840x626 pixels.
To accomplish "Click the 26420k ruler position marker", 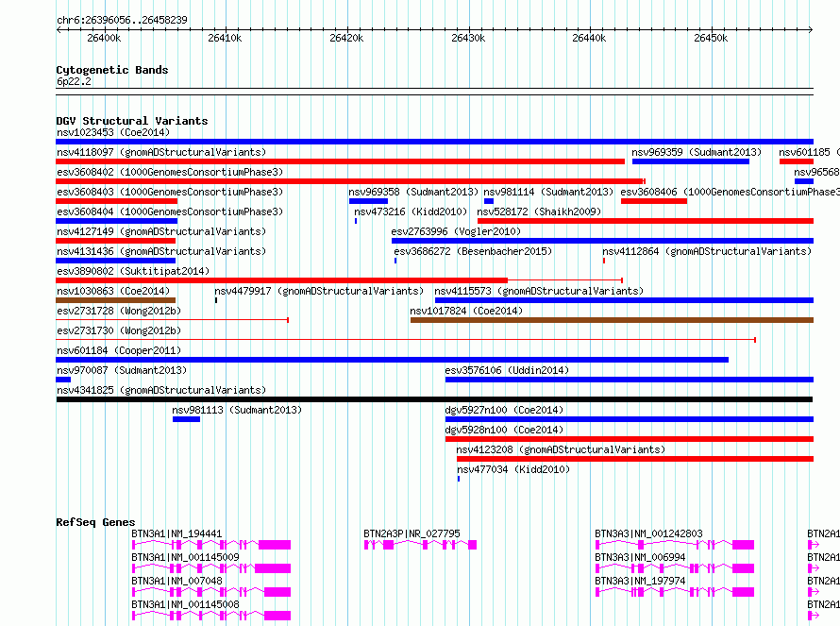I will [346, 38].
